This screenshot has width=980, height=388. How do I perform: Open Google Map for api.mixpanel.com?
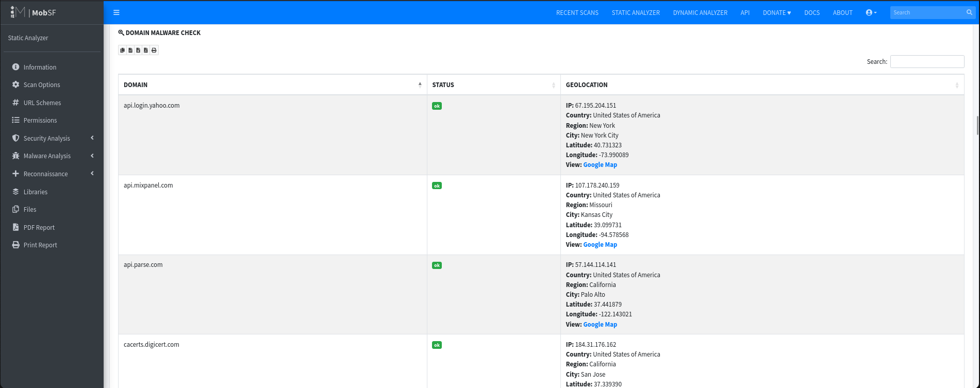(x=600, y=245)
